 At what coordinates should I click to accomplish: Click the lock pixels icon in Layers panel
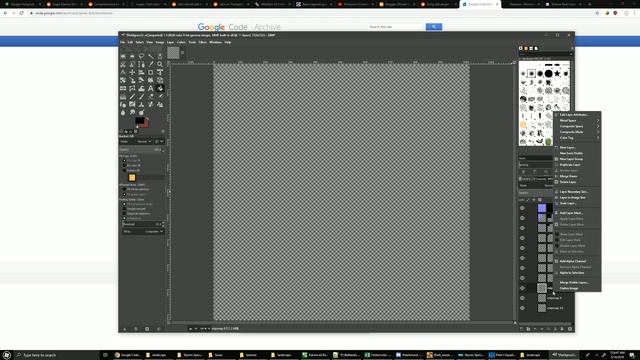528,200
